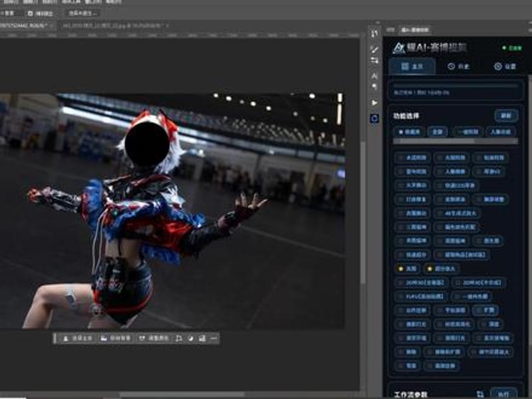The width and height of the screenshot is (532, 399).
Task: Click the refresh button beside 功能选择
Action: coord(506,116)
